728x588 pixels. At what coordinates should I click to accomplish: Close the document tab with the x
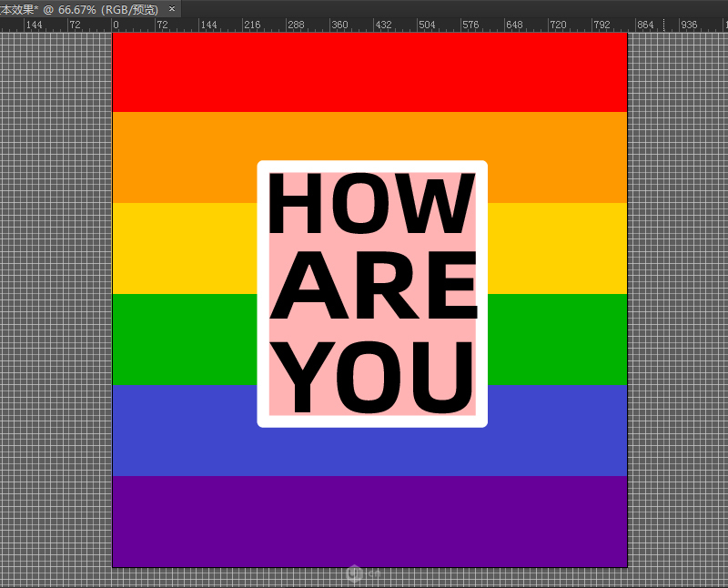172,8
